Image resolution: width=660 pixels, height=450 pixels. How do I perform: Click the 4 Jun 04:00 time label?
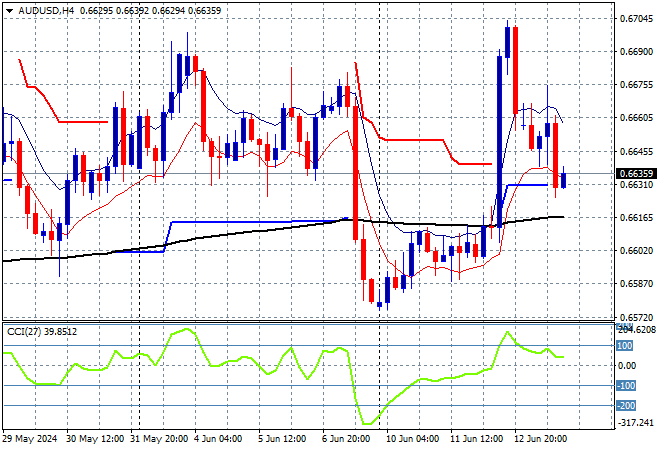(218, 439)
